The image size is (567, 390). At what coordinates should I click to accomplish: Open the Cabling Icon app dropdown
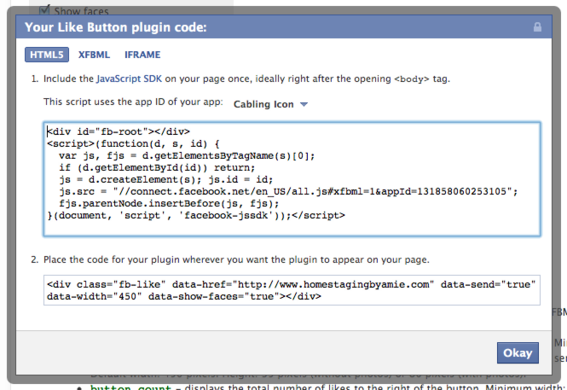pos(270,104)
